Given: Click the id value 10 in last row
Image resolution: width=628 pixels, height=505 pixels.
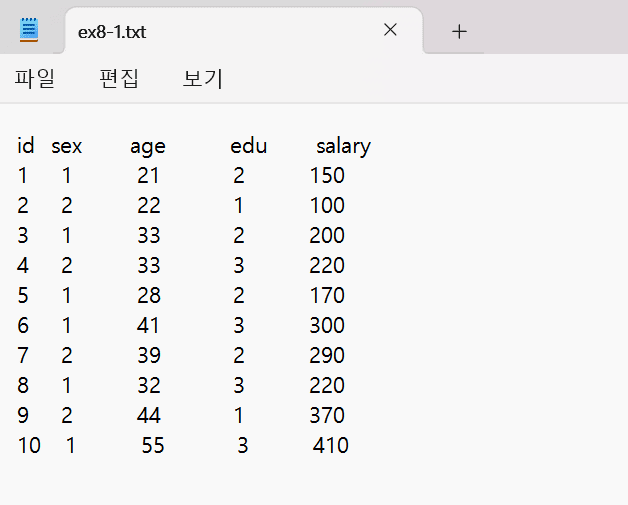Looking at the screenshot, I should pos(29,445).
